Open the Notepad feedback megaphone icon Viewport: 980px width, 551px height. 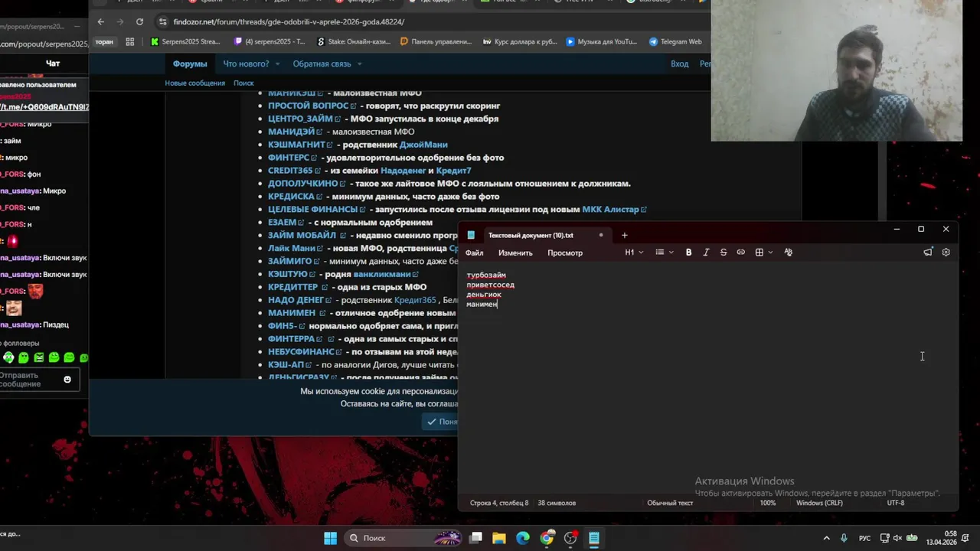(x=928, y=252)
